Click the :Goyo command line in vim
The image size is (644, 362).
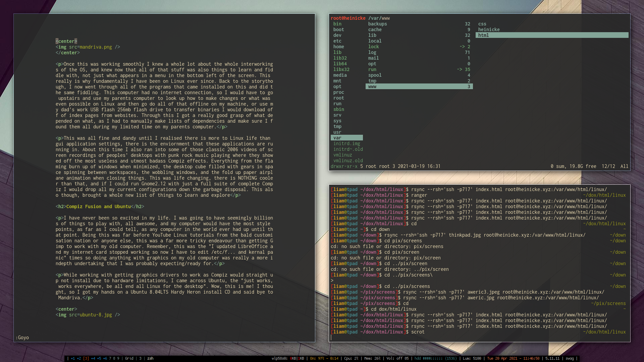pos(22,338)
